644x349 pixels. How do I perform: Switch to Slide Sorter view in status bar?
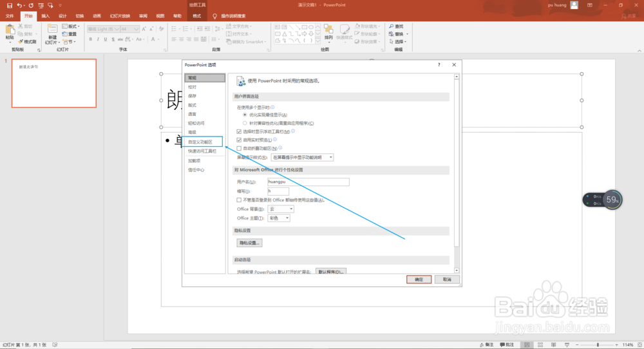click(x=540, y=345)
